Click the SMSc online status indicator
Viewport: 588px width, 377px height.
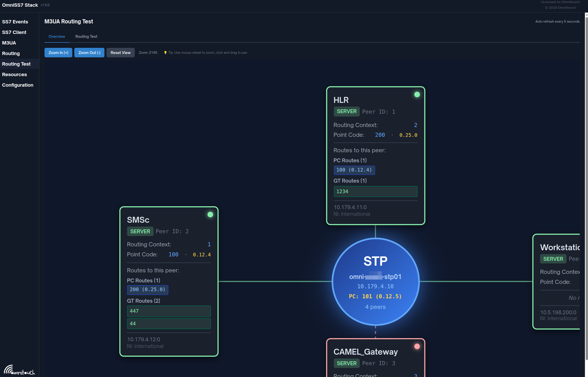pyautogui.click(x=210, y=214)
